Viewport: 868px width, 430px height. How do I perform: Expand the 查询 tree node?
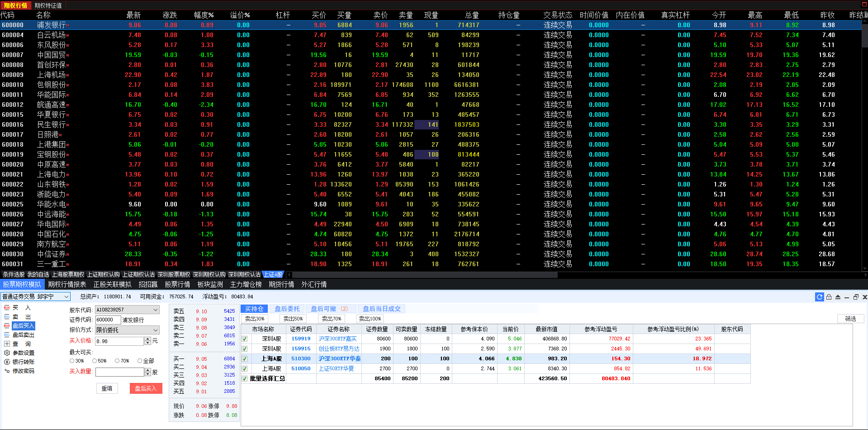pos(7,344)
